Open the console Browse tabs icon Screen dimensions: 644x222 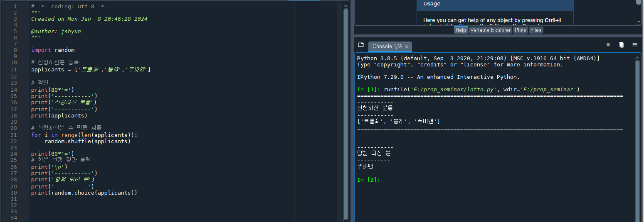coord(361,45)
